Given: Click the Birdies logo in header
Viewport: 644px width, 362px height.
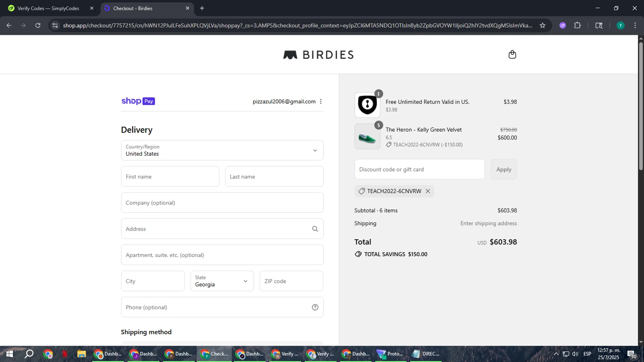Looking at the screenshot, I should coord(319,55).
